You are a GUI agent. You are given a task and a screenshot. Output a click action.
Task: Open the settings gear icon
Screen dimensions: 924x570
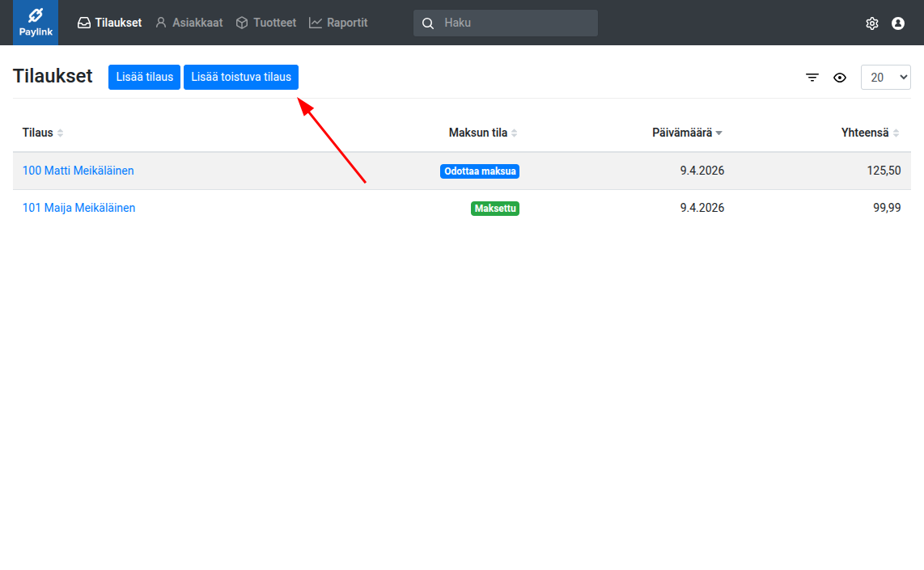click(871, 23)
